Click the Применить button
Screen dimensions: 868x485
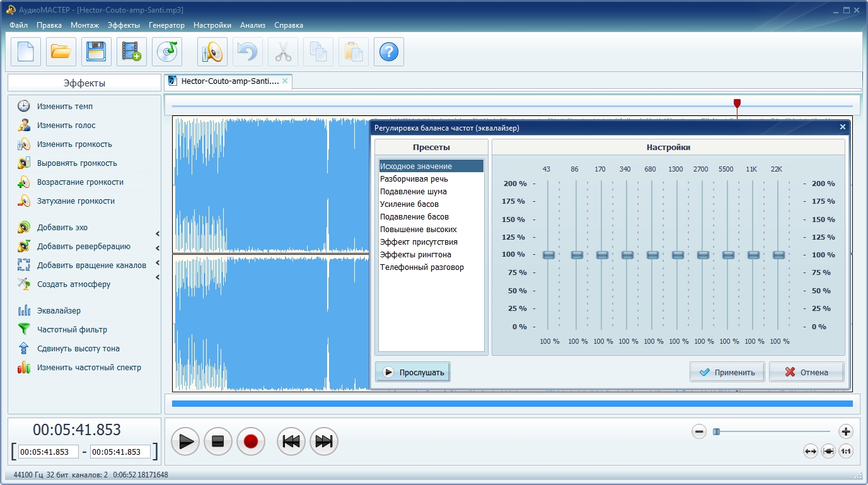tap(727, 372)
